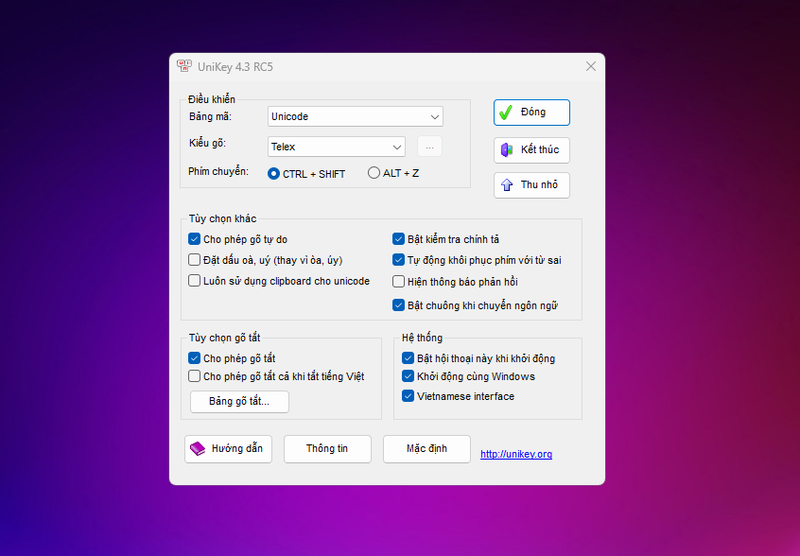The height and width of the screenshot is (556, 800).
Task: Click the Thu nhỏ button
Action: [x=532, y=185]
